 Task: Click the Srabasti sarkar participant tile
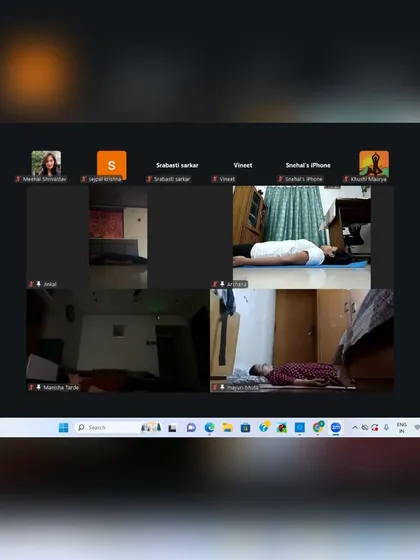coord(177,166)
